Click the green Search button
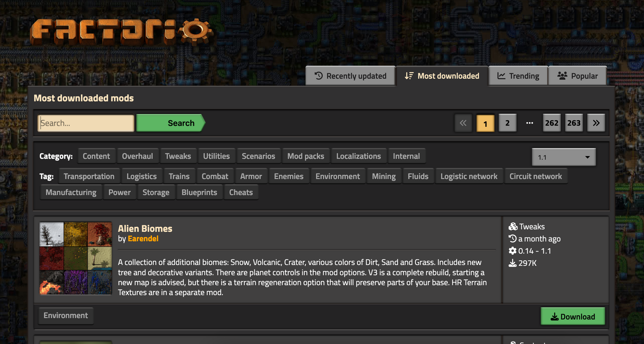The width and height of the screenshot is (644, 344). (171, 123)
